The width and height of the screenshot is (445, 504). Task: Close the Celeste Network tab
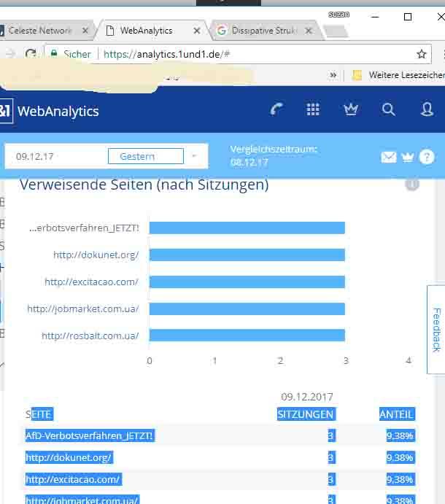point(85,31)
